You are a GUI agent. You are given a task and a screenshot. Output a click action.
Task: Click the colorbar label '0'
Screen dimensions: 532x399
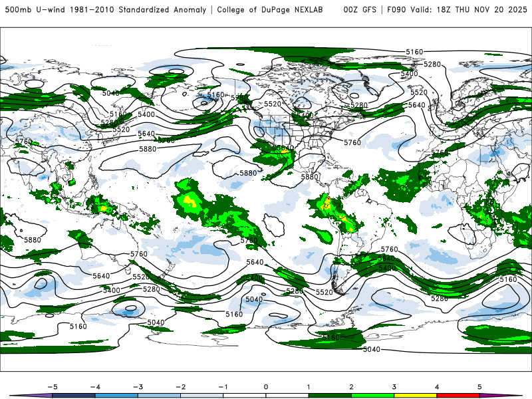[266, 387]
